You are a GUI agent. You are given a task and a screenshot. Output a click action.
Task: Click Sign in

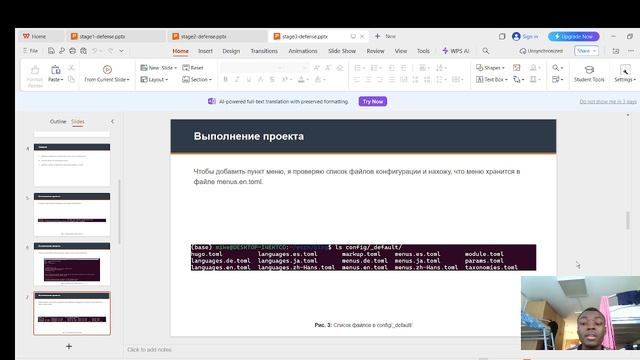pyautogui.click(x=525, y=36)
